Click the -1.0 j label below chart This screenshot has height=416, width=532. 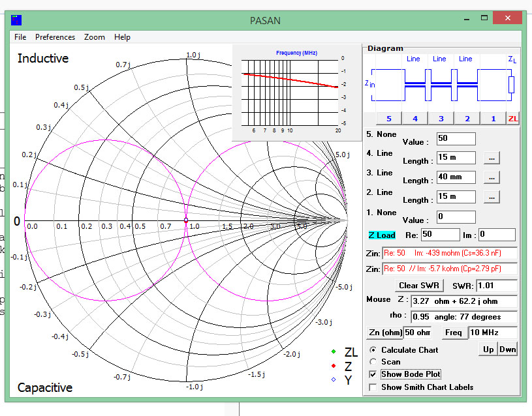(195, 387)
